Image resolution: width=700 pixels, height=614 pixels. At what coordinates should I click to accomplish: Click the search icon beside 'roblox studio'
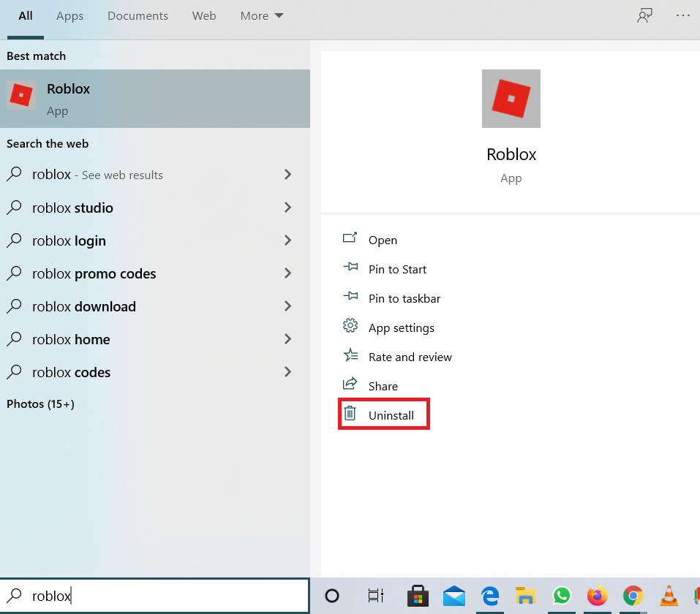point(15,208)
